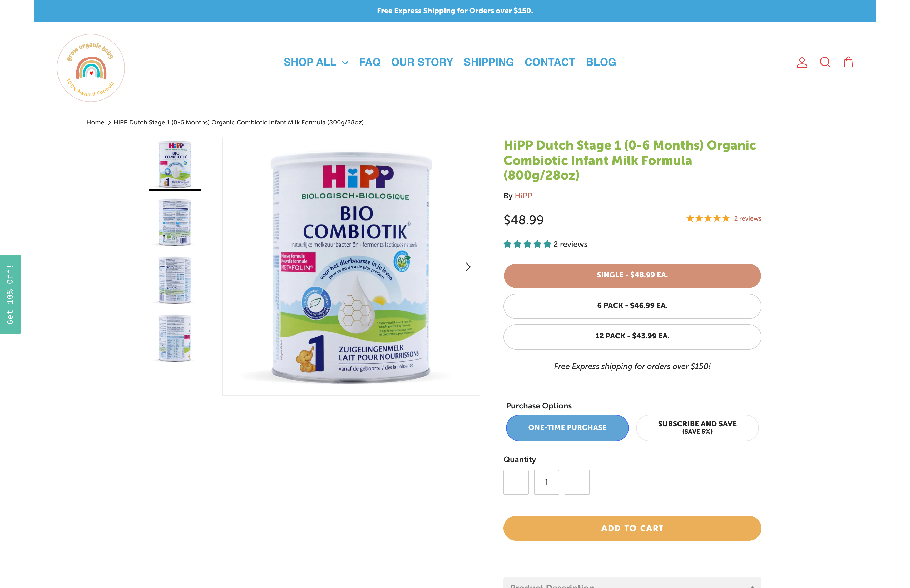Select the 12 Pack - $43.99 option
Image resolution: width=910 pixels, height=588 pixels.
pos(632,336)
